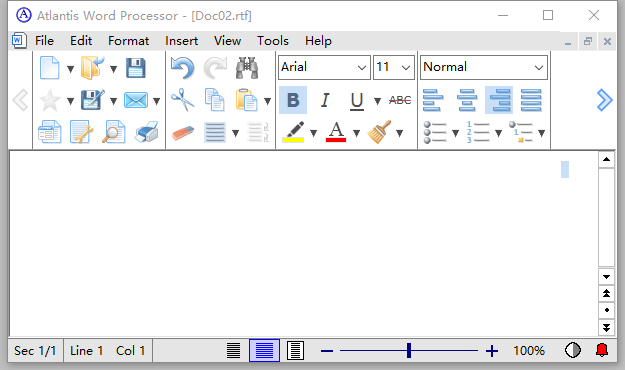This screenshot has height=370, width=625.
Task: Toggle Bold formatting
Action: point(293,100)
